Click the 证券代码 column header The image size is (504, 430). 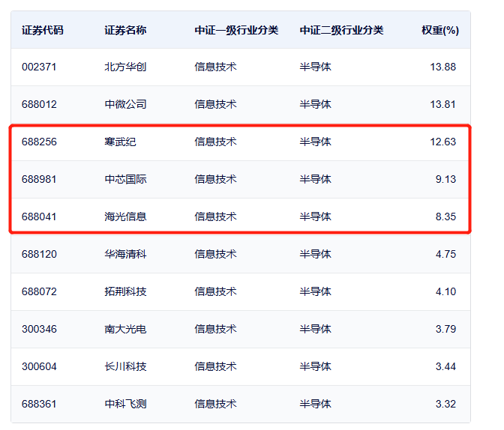tap(43, 30)
